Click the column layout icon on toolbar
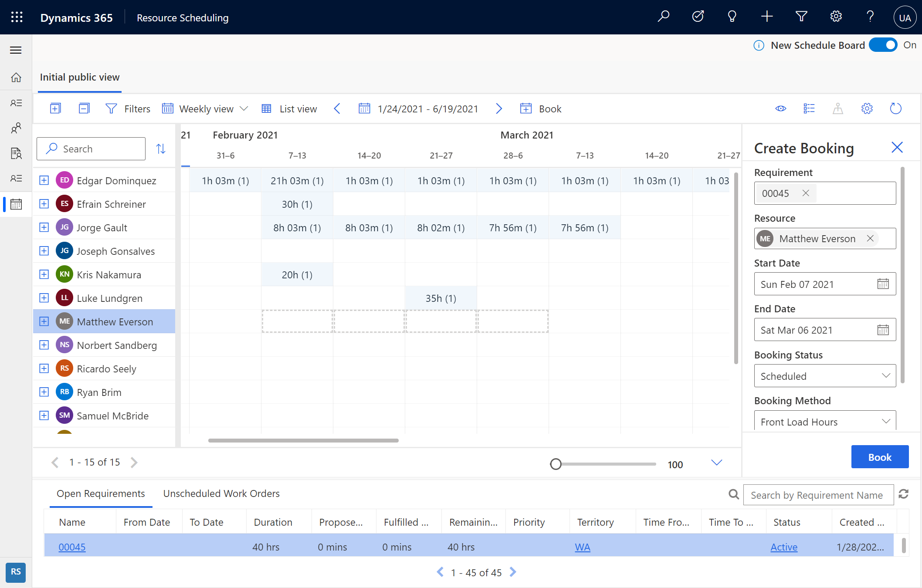Viewport: 922px width, 588px height. pos(809,109)
